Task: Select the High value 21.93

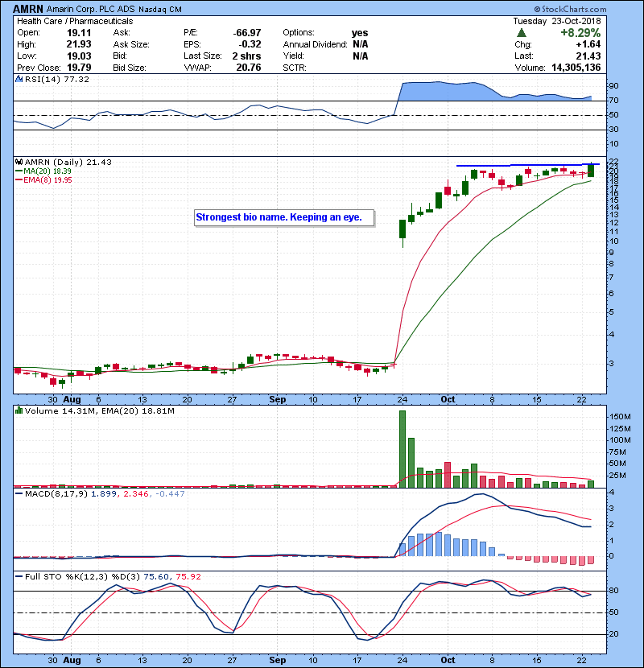Action: point(79,44)
